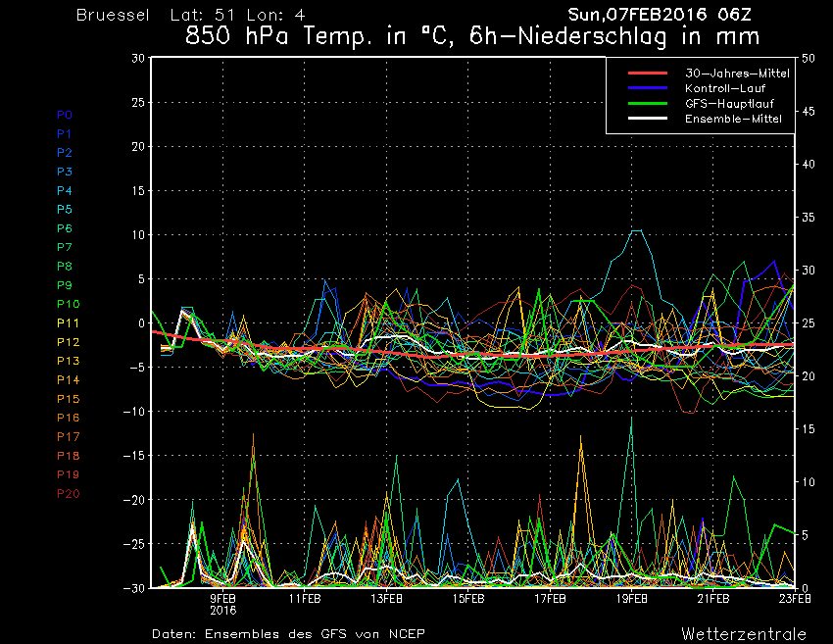Screen dimensions: 833x644
Task: Click the P20 ensemble member label
Action: [x=69, y=494]
